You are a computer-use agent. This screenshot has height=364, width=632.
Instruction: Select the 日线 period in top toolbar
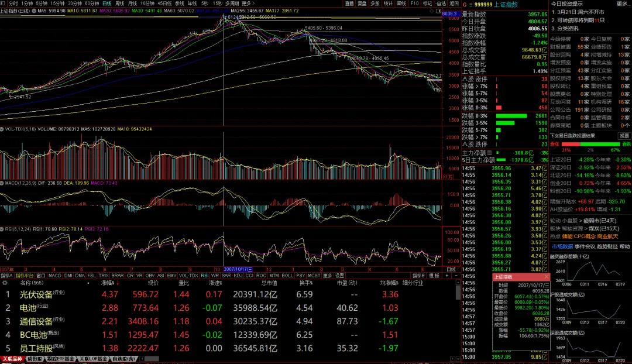click(106, 3)
